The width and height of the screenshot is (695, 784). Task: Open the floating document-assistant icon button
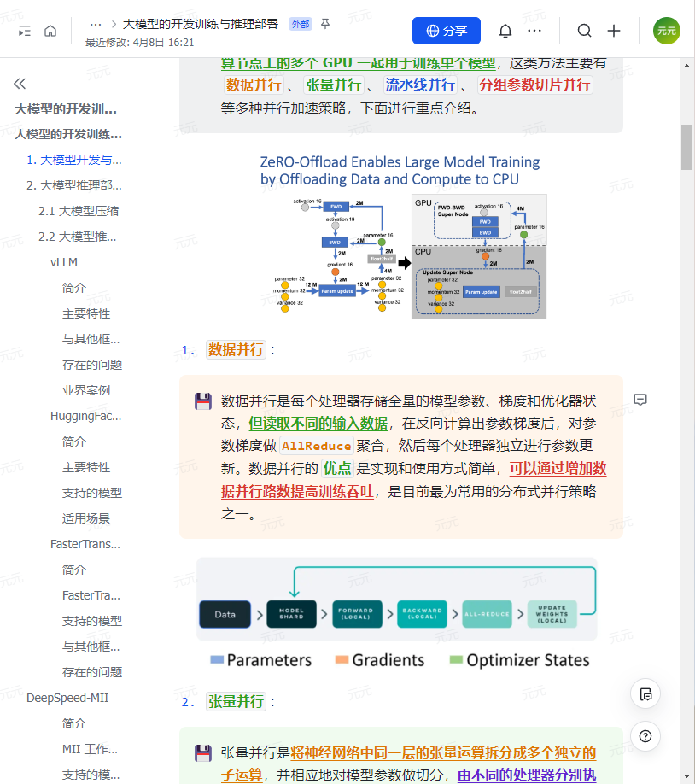645,694
